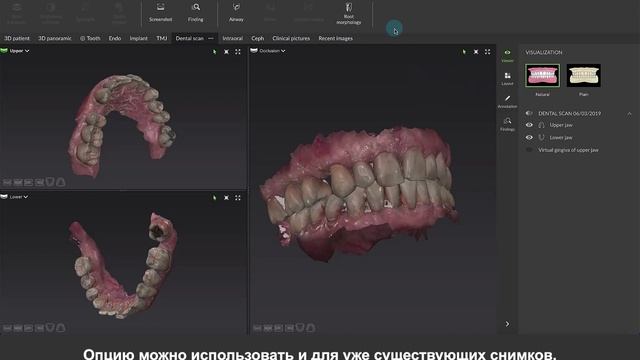The height and width of the screenshot is (360, 640).
Task: Click the 3D occlusion model in the Occlusion viewport
Action: pyautogui.click(x=359, y=194)
